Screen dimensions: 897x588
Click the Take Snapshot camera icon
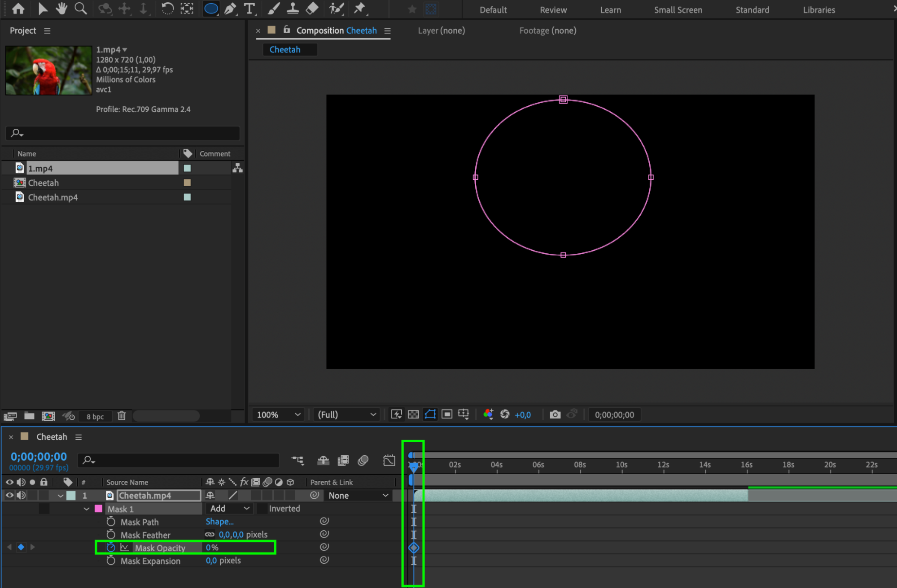pos(555,414)
